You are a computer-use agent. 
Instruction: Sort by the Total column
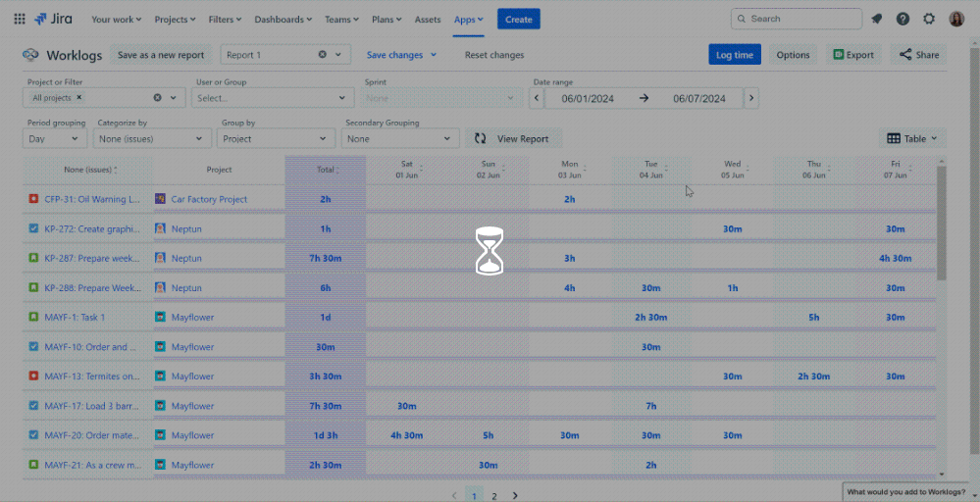(x=337, y=170)
